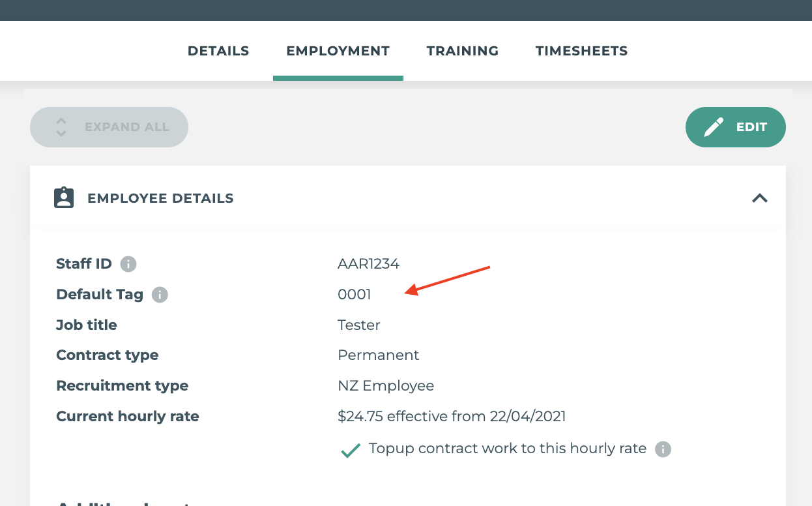
Task: Go to the Timesheets tab
Action: [x=581, y=51]
